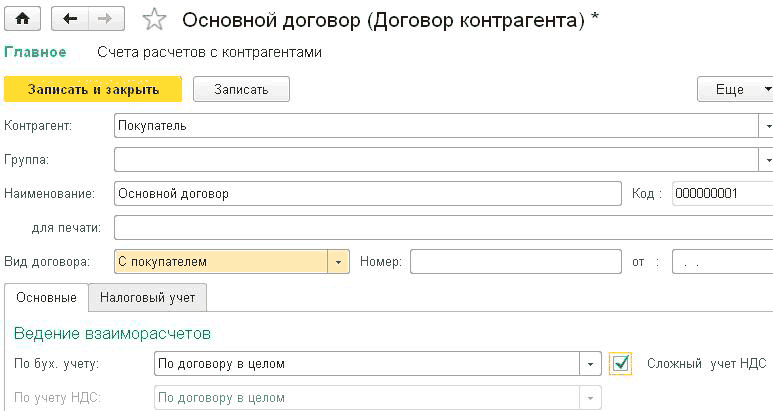Open the Еще menu button
The image size is (773, 411).
[735, 89]
